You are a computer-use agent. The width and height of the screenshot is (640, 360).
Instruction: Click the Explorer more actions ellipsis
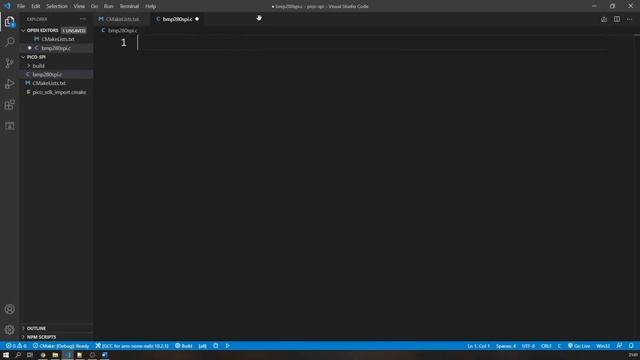tap(83, 19)
